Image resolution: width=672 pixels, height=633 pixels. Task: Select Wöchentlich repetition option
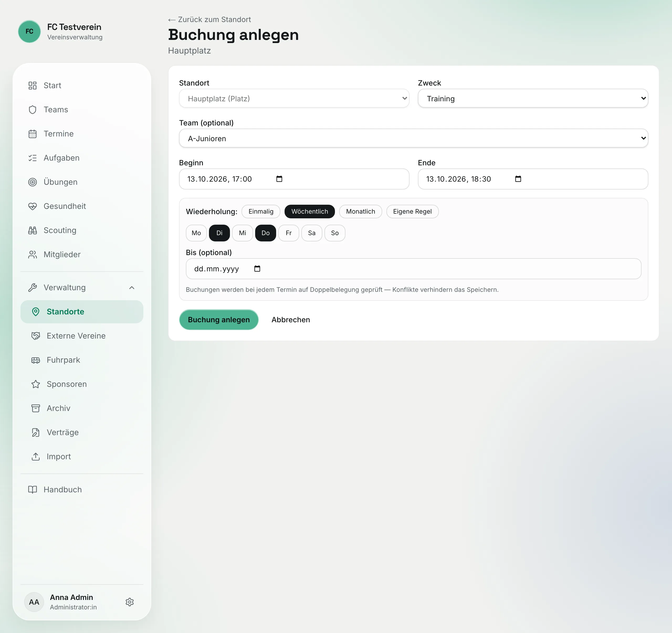(x=310, y=212)
